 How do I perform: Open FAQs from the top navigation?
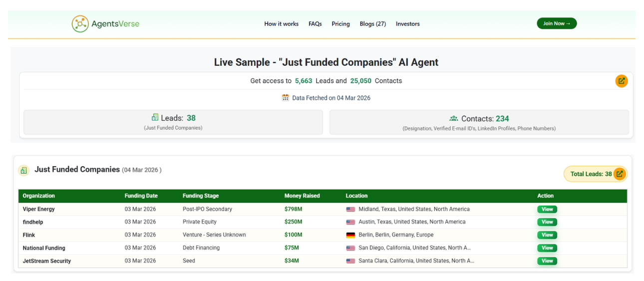[315, 24]
